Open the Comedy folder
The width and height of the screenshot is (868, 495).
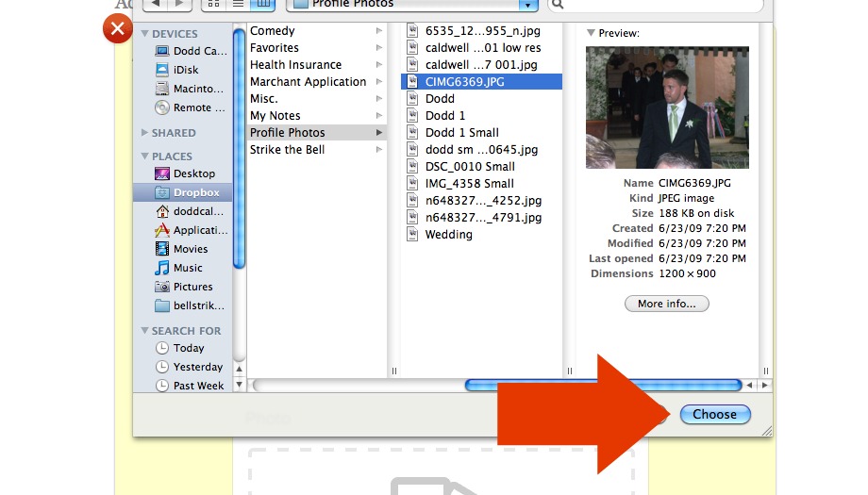point(315,31)
